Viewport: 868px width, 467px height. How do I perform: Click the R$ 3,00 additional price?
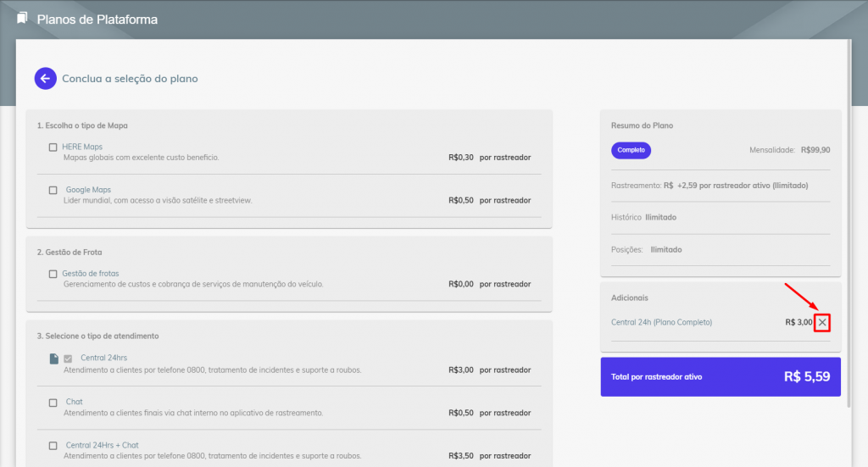(x=798, y=322)
